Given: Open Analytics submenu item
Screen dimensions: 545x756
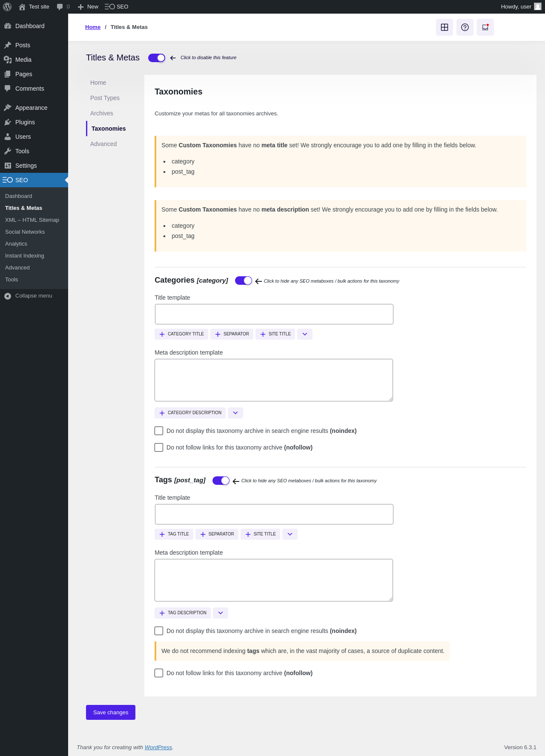Looking at the screenshot, I should [34, 244].
